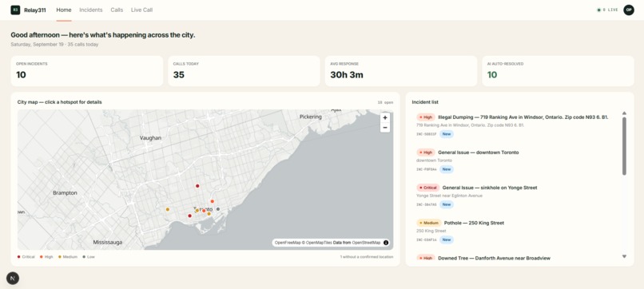Select the High hotspot northeast of Toronto label
644x289 pixels.
click(x=213, y=201)
